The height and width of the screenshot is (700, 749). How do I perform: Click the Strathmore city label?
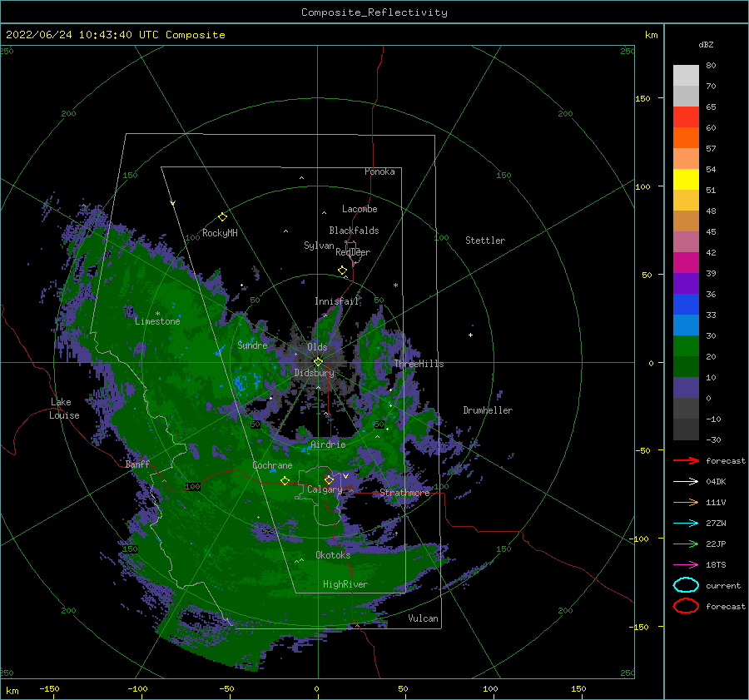click(x=404, y=493)
